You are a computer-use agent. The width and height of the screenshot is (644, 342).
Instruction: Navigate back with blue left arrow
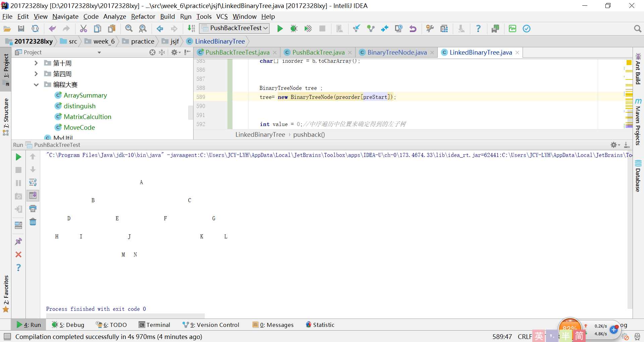click(x=160, y=29)
